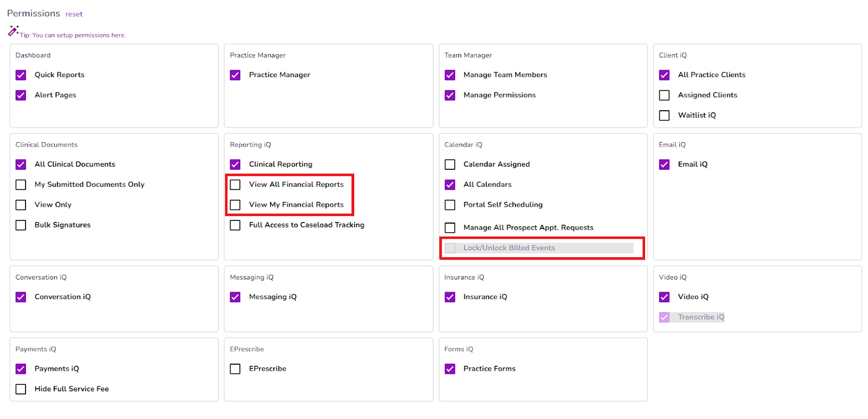Uncheck the Practice Forms checkbox
The height and width of the screenshot is (419, 868).
coord(450,369)
